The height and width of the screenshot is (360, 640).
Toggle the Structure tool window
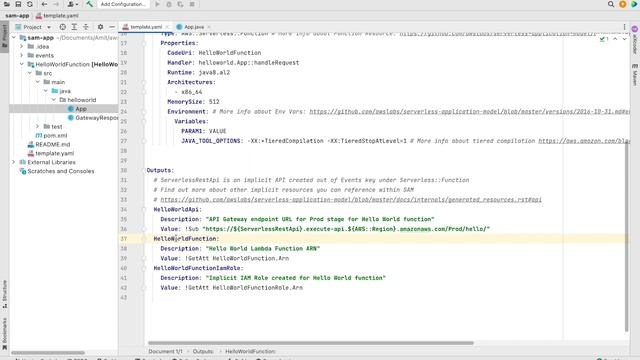coord(4,294)
